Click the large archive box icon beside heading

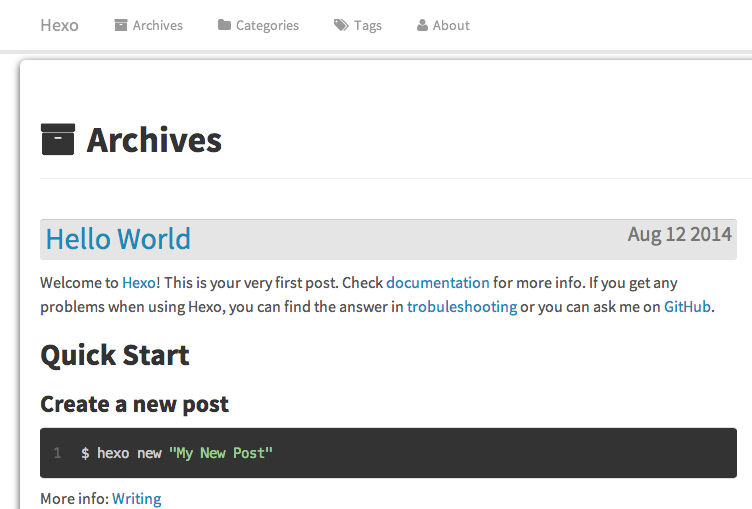58,139
